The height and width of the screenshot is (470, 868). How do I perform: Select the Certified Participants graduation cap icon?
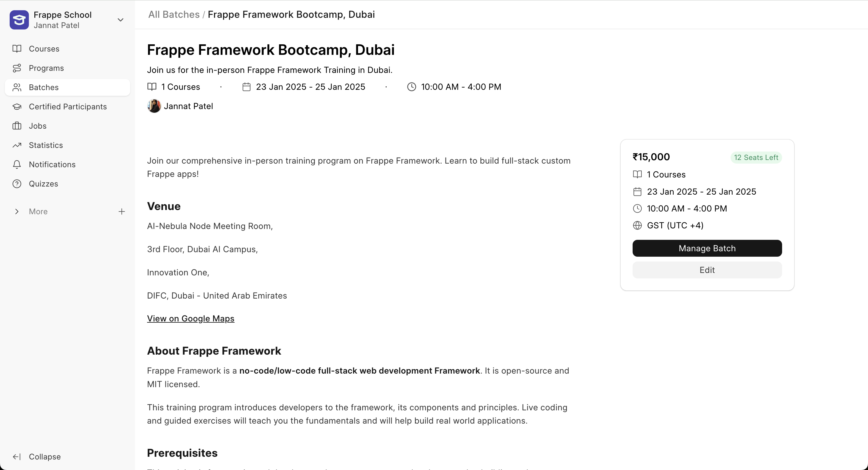coord(17,107)
